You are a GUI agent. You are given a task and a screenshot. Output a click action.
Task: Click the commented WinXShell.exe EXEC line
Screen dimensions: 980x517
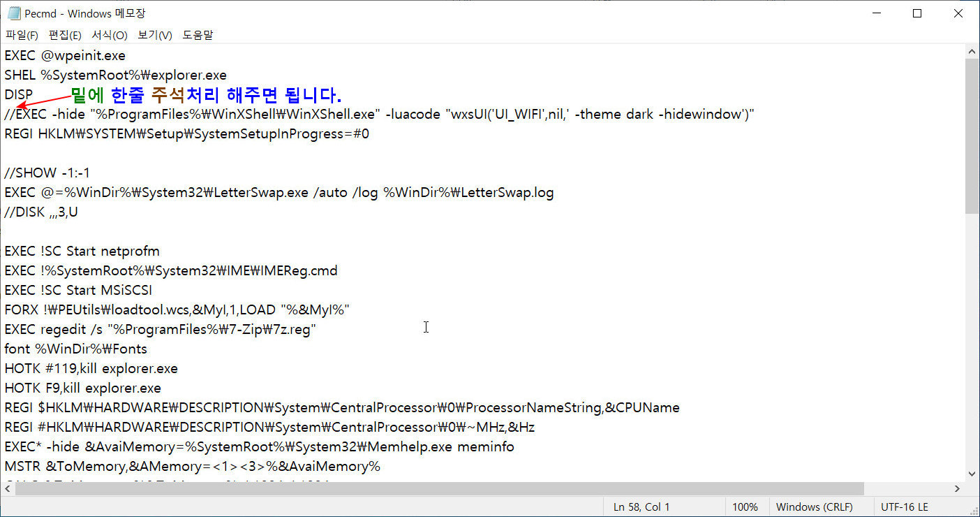[380, 114]
